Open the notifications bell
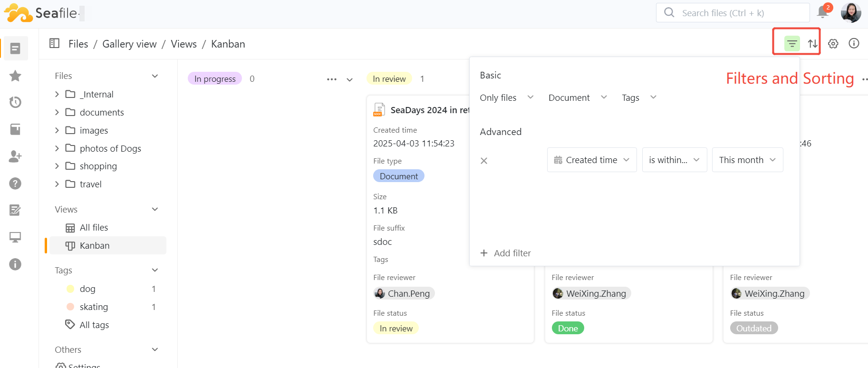 [x=823, y=12]
